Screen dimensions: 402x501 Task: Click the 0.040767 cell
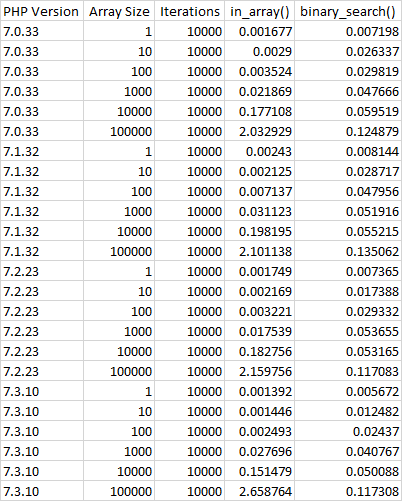coord(348,451)
